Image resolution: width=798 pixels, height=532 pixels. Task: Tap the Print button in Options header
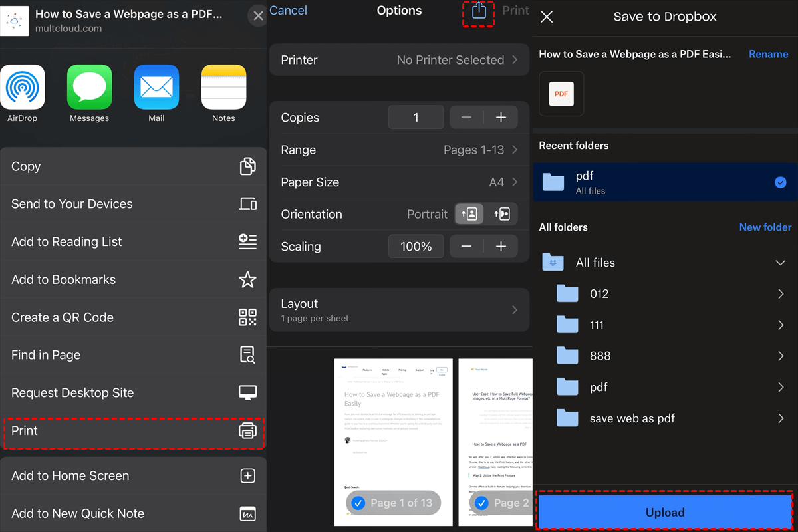point(515,11)
